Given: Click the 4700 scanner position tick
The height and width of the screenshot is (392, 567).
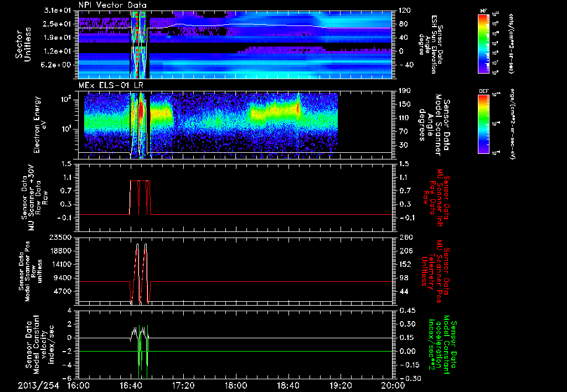Looking at the screenshot, I should (63, 291).
